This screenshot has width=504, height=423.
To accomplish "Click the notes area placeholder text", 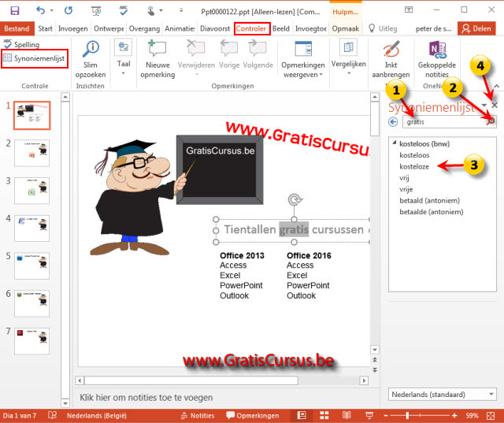I will click(x=146, y=398).
